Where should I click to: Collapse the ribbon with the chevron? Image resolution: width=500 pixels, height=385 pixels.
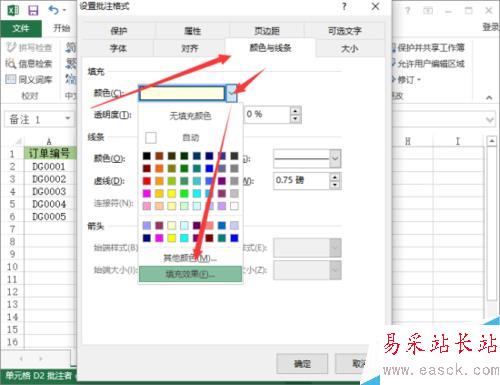[489, 98]
